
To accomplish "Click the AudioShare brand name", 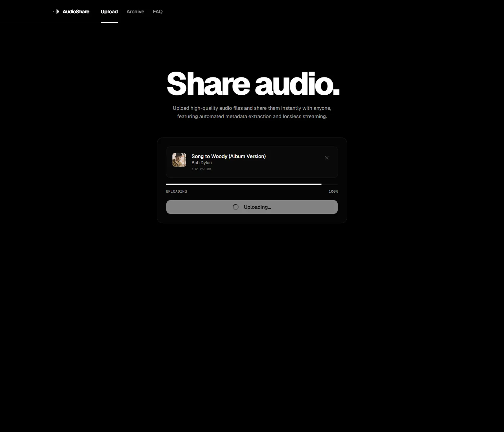I will pos(76,12).
